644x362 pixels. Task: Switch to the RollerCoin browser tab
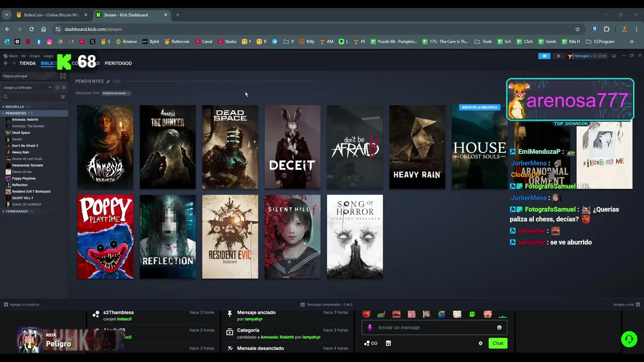pyautogui.click(x=51, y=15)
